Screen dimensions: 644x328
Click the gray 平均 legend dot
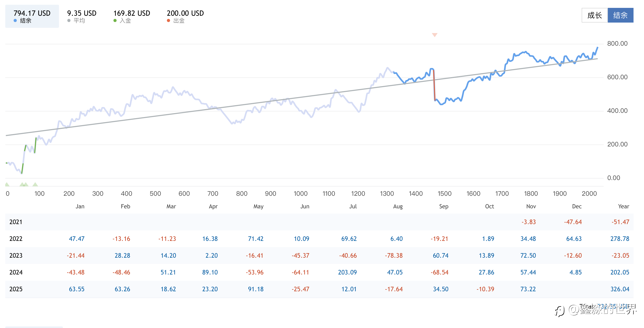click(x=69, y=20)
